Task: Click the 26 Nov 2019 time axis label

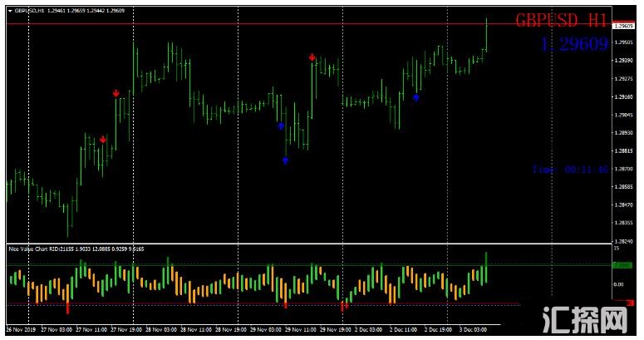Action: click(x=20, y=328)
